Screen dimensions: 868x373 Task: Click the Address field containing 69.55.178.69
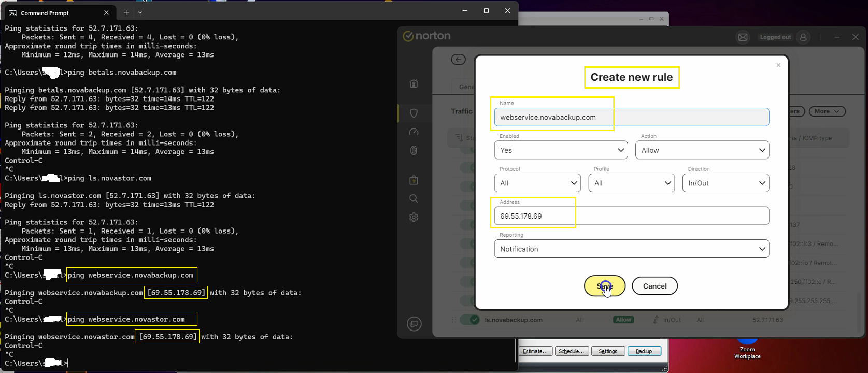[631, 216]
